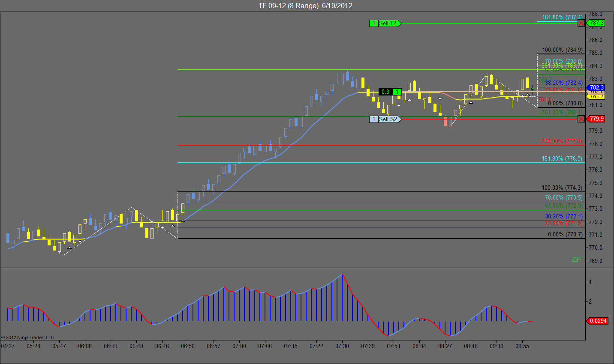The height and width of the screenshot is (364, 614).
Task: Click the 07:39 time axis label
Action: coord(368,346)
